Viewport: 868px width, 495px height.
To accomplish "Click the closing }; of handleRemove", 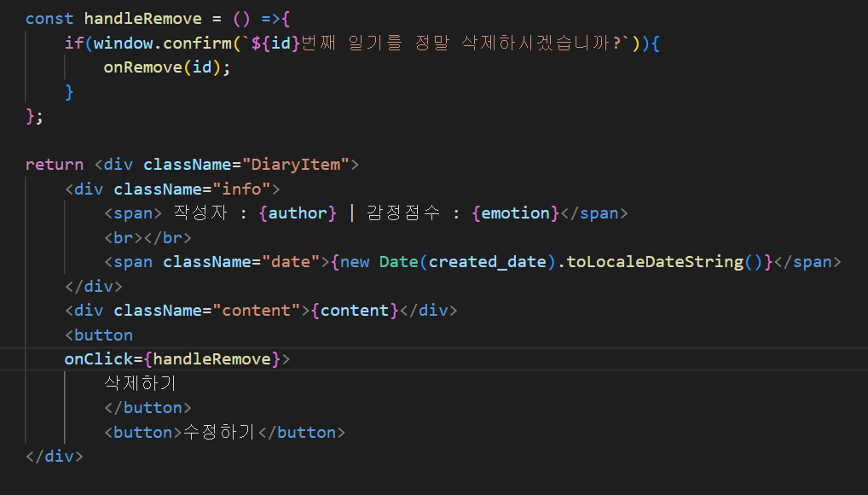I will 34,116.
